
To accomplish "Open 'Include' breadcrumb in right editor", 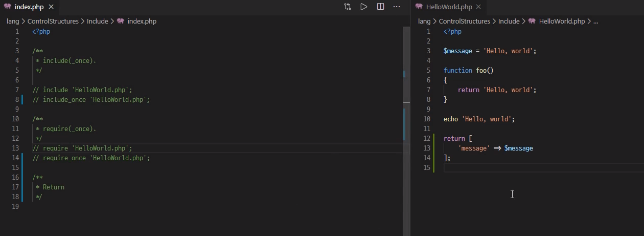I will click(509, 22).
